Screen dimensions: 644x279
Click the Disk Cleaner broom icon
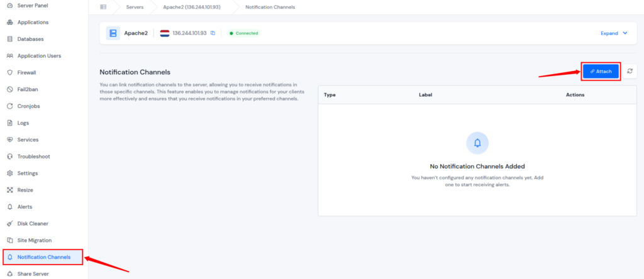click(x=10, y=224)
